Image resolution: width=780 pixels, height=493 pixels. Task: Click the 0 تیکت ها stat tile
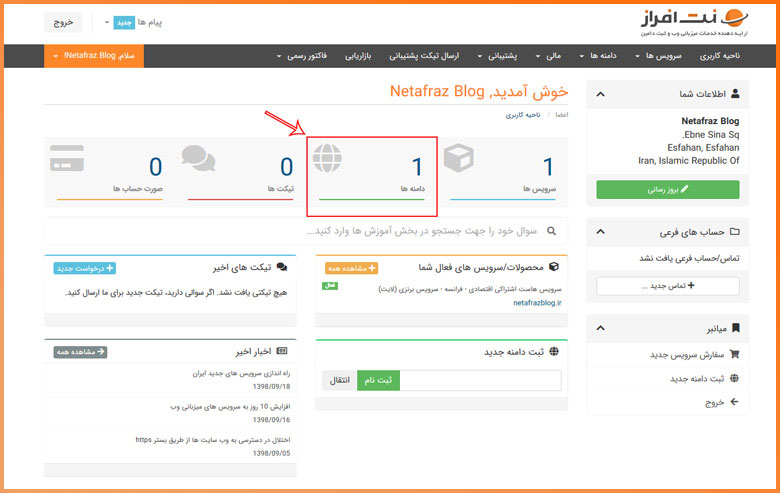click(241, 174)
